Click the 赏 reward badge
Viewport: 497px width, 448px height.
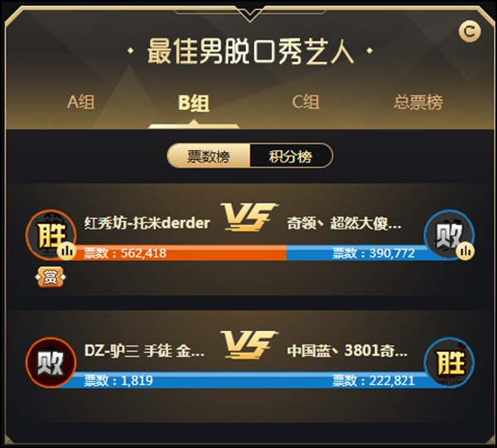tap(51, 277)
